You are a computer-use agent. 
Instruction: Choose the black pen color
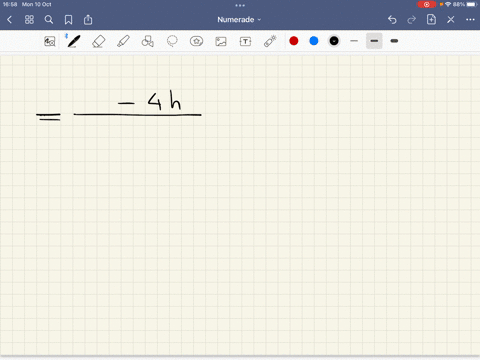tap(334, 41)
